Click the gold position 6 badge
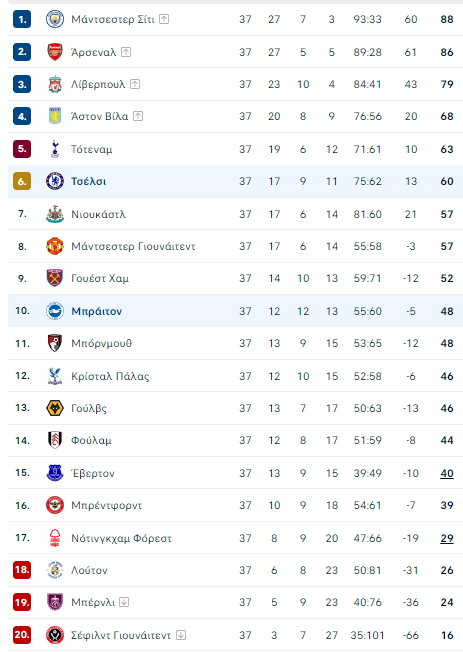 click(x=22, y=181)
